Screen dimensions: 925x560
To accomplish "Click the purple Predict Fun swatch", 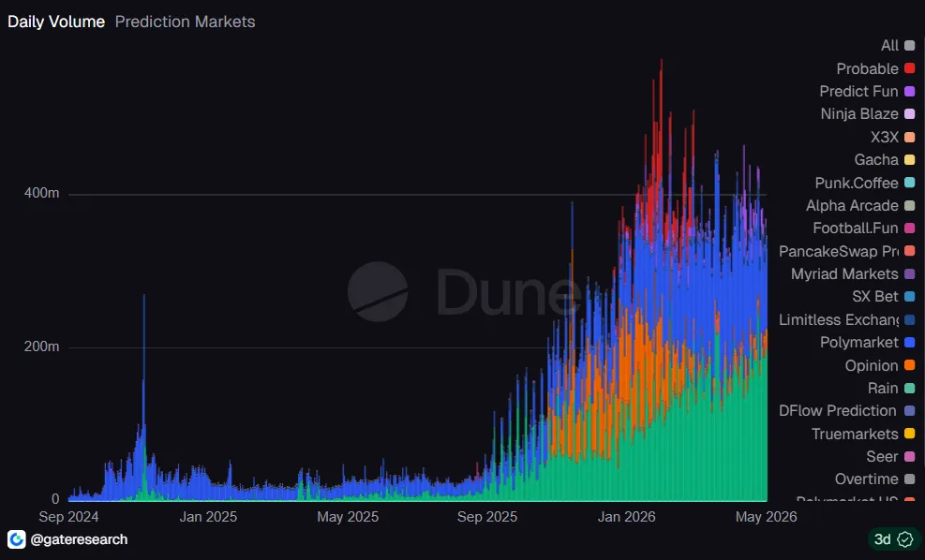I will [909, 92].
